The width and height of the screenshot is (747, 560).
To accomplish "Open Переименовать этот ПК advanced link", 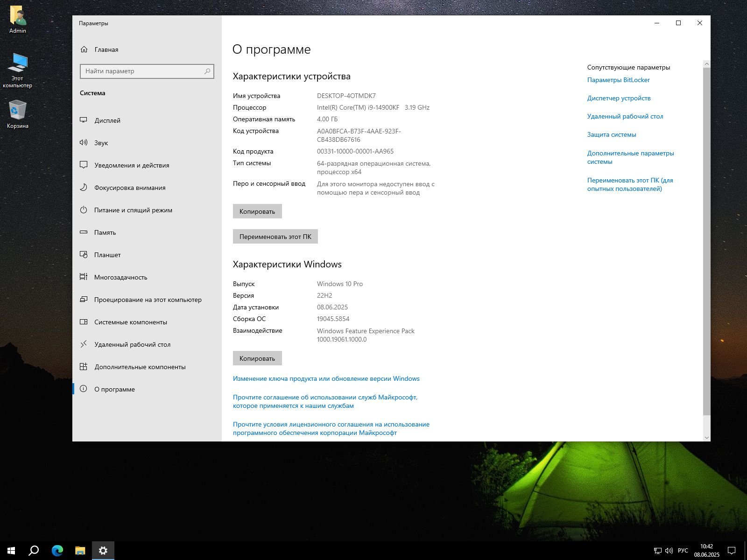I will (630, 184).
